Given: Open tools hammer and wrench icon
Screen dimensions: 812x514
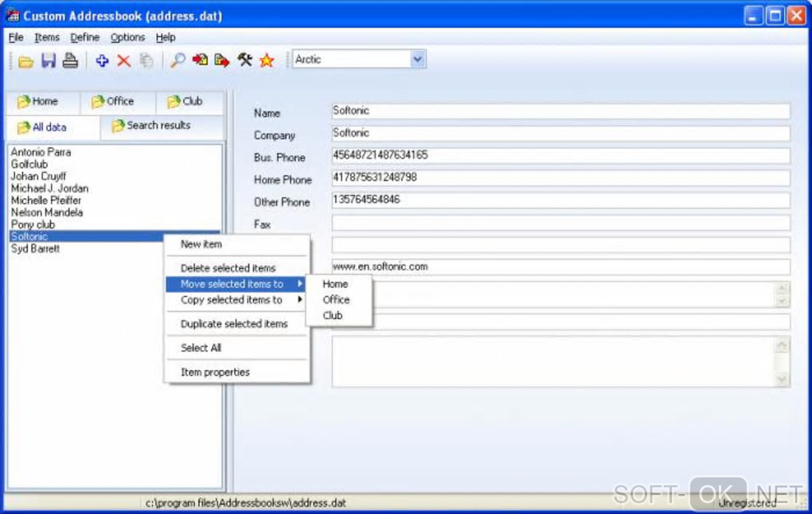Looking at the screenshot, I should click(244, 60).
